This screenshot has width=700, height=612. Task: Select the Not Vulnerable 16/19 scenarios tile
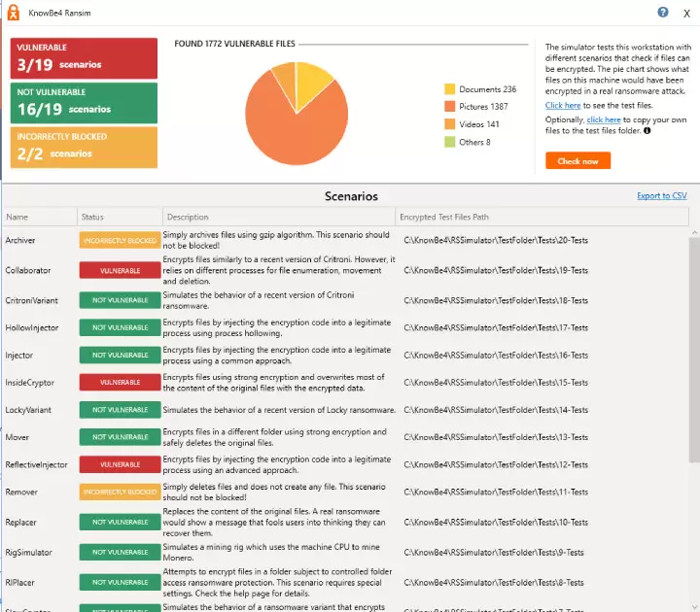click(x=84, y=103)
